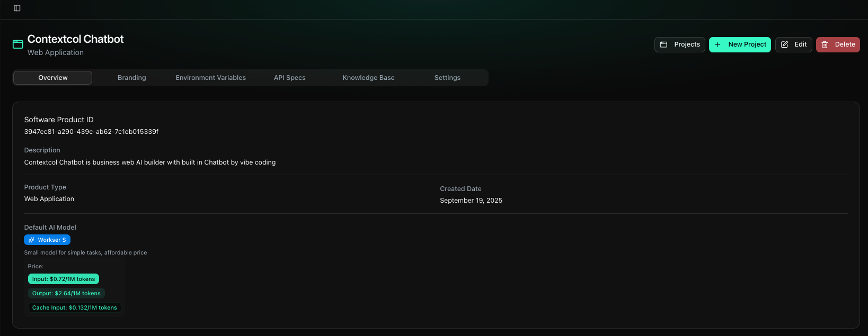868x336 pixels.
Task: Click the Contextcol Chatbot title
Action: point(75,39)
